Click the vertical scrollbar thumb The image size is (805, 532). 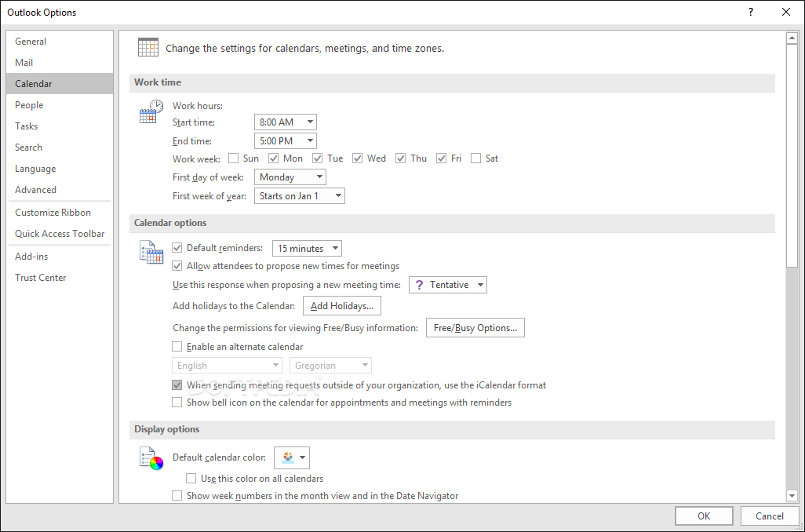(x=792, y=156)
